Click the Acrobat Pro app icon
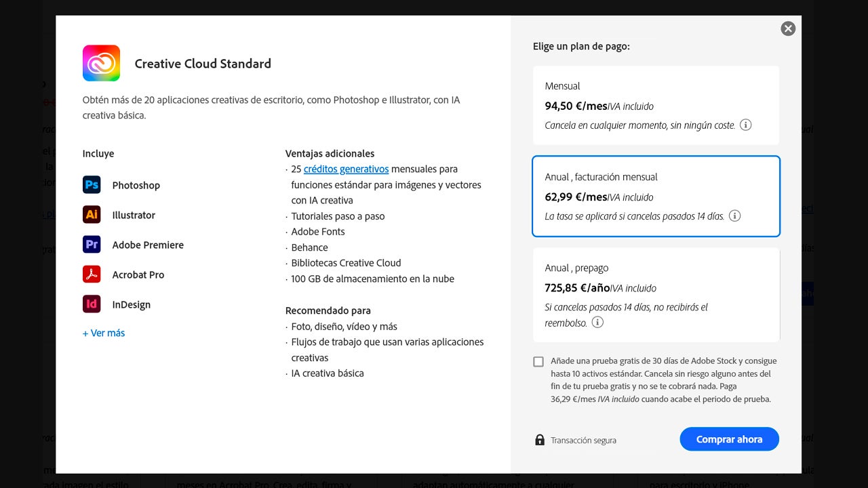This screenshot has width=868, height=488. pyautogui.click(x=92, y=274)
